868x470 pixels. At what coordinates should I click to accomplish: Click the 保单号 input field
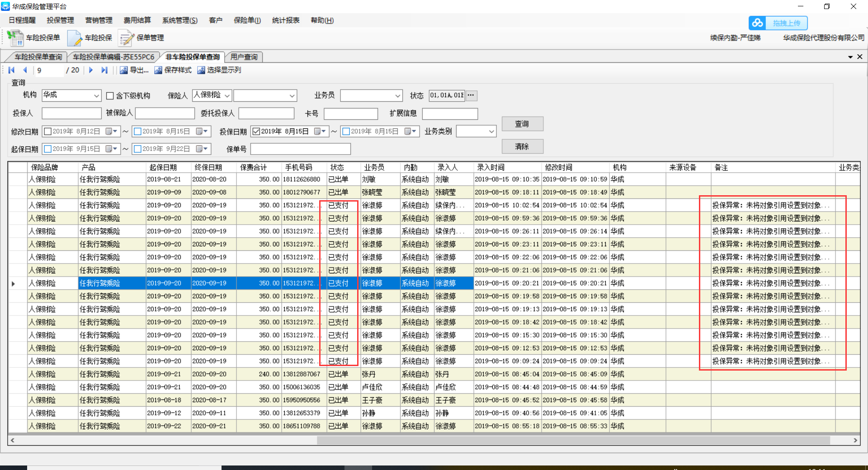tap(300, 149)
